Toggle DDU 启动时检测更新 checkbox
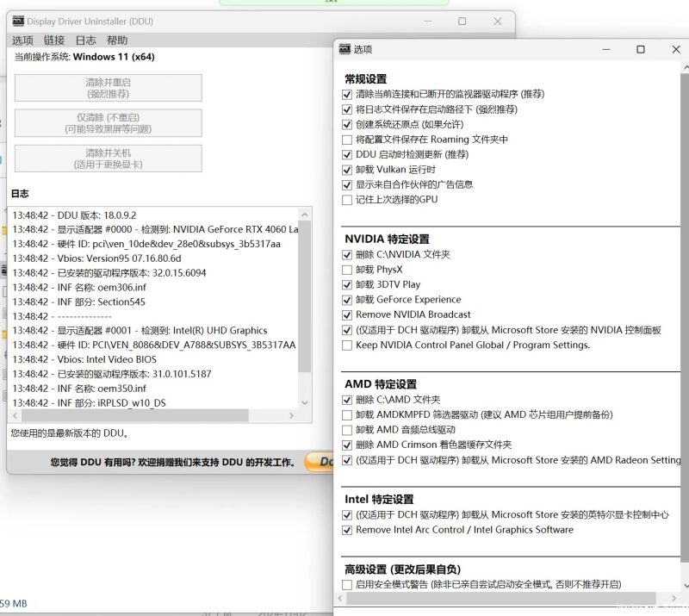This screenshot has height=616, width=689. [x=347, y=155]
